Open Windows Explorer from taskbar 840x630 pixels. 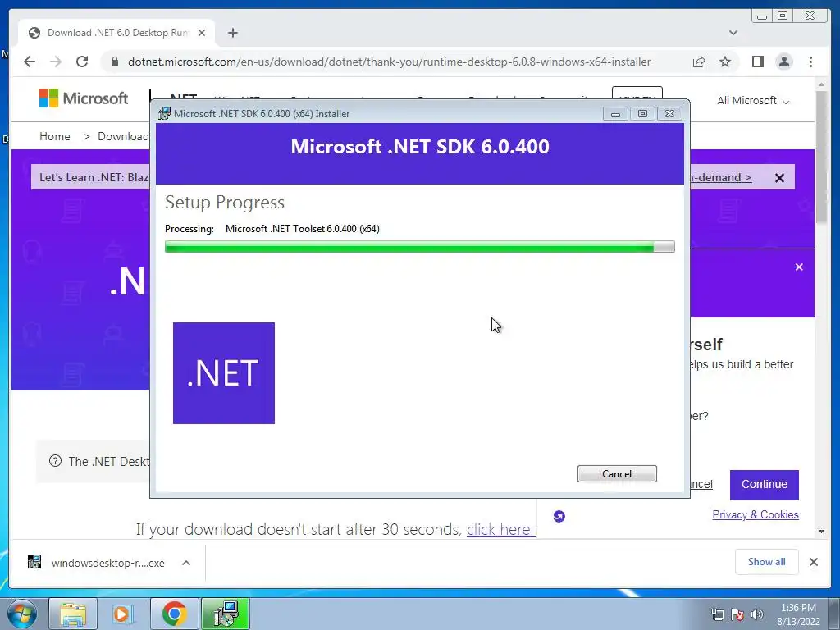(73, 614)
